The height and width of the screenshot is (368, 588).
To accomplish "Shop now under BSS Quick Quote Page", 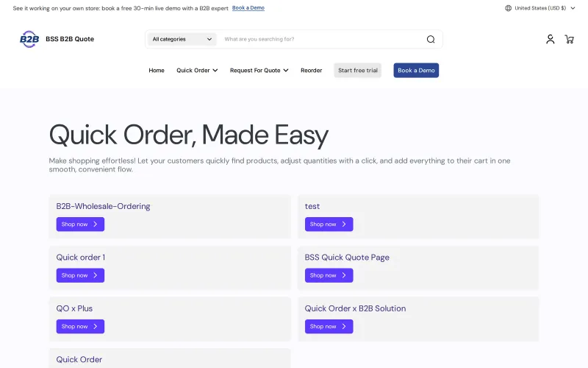I will (329, 275).
